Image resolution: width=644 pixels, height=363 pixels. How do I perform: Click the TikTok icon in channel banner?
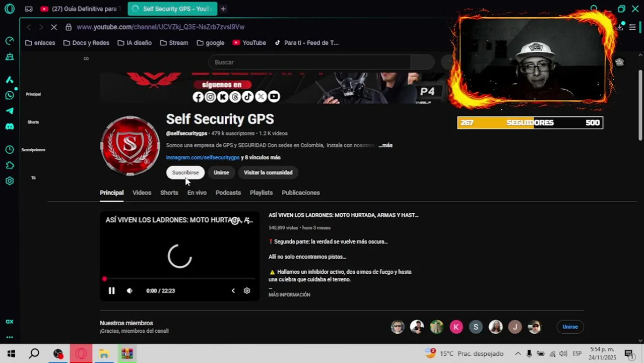point(248,96)
